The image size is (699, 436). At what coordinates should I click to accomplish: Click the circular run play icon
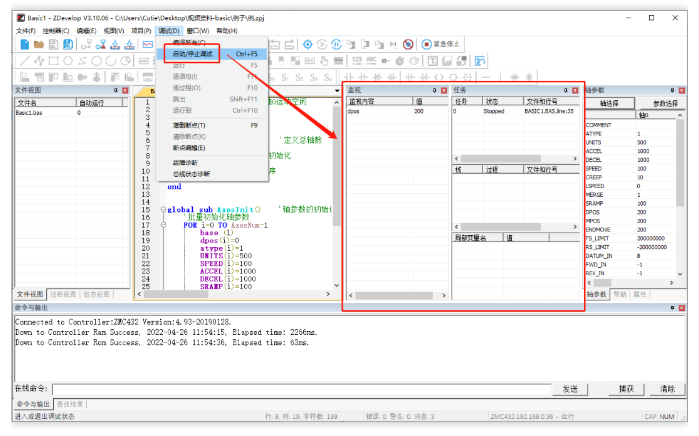[322, 44]
